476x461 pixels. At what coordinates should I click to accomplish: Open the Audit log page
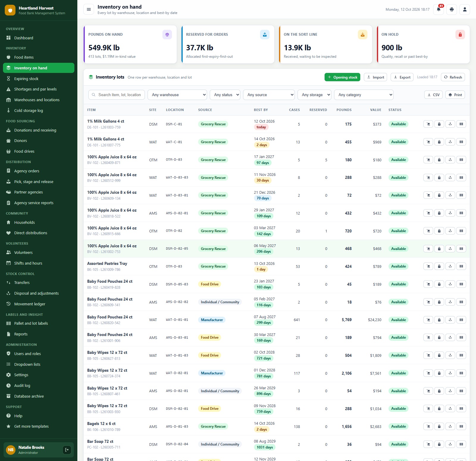[39, 385]
